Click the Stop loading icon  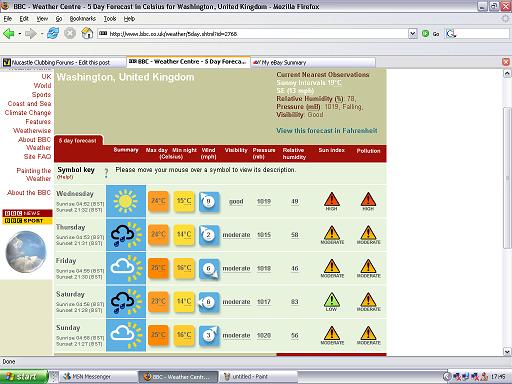pos(70,34)
